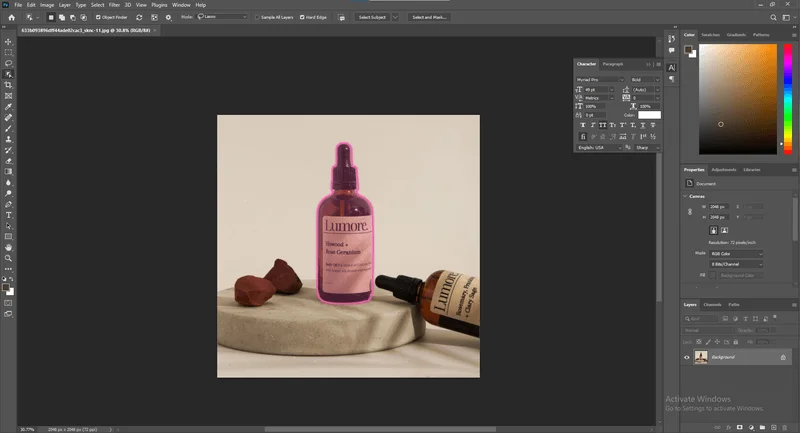Screen dimensions: 800x433
Task: Select the Lasso tool in toolbar
Action: click(x=9, y=63)
